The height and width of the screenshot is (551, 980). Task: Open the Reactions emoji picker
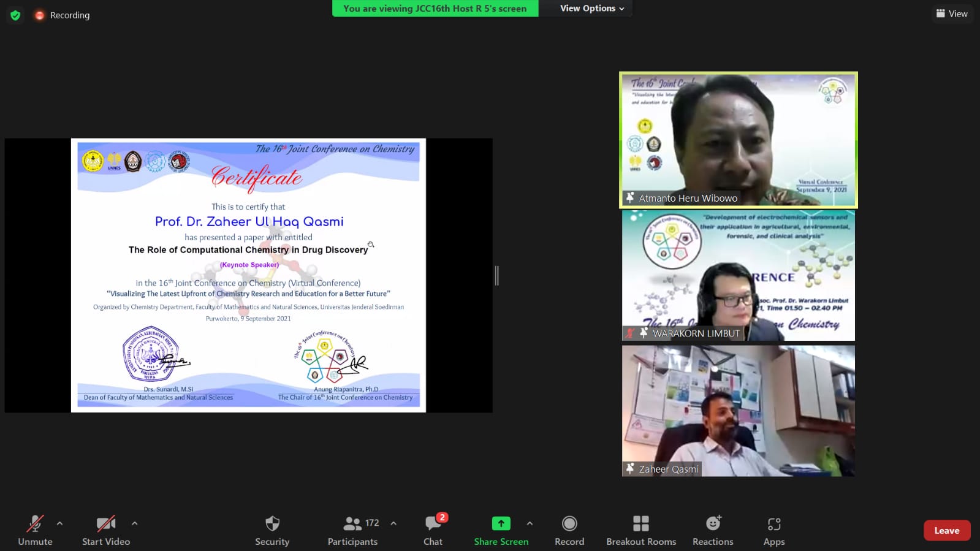click(x=713, y=530)
